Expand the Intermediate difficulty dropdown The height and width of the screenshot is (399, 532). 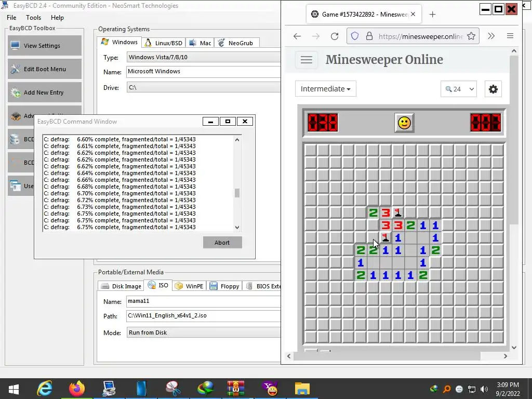325,89
